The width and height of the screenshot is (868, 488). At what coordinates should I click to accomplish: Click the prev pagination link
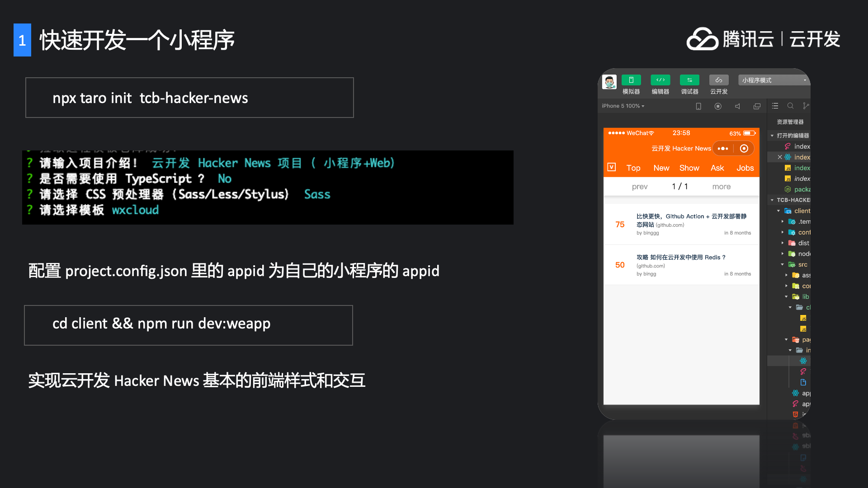640,187
